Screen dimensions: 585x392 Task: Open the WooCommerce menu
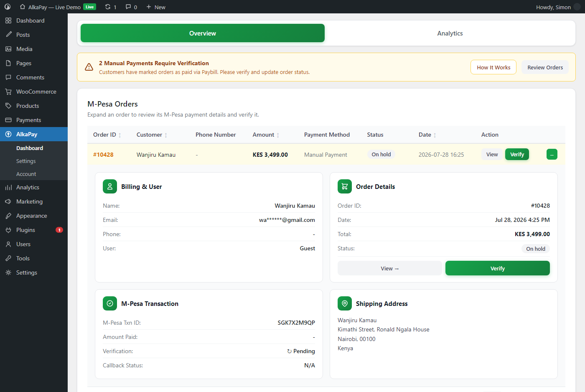tap(34, 92)
